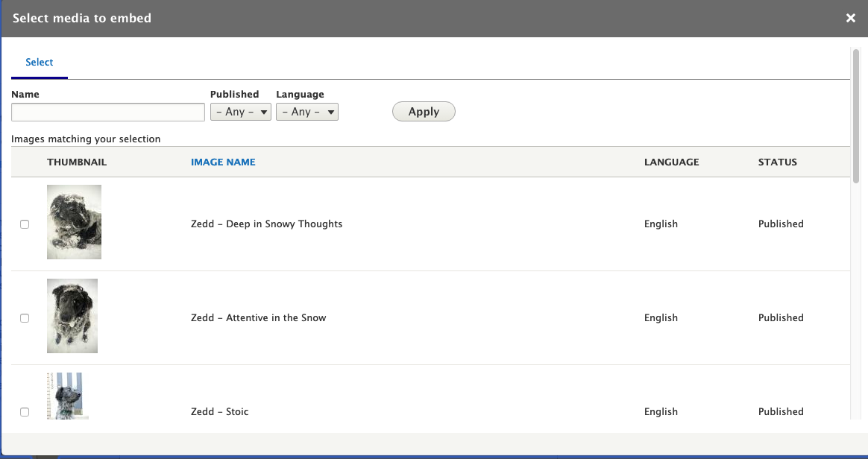
Task: Click the dialog's vertical scrollbar
Action: click(856, 116)
